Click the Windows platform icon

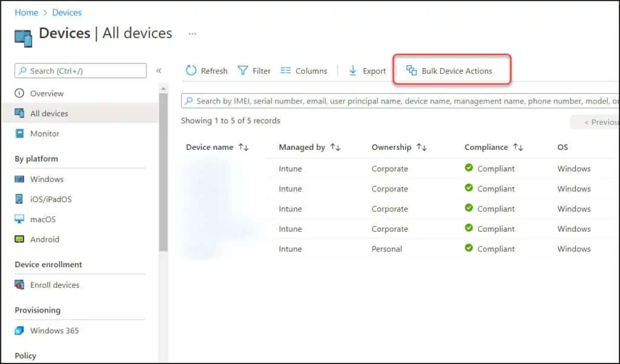tap(19, 179)
